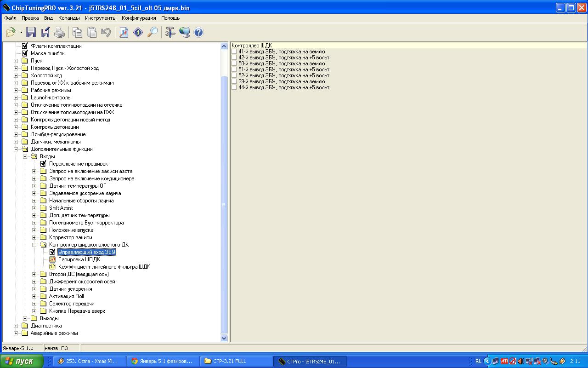Check the 50-й вывод ЭБУ option
Screen dimensions: 588x368
[234, 63]
